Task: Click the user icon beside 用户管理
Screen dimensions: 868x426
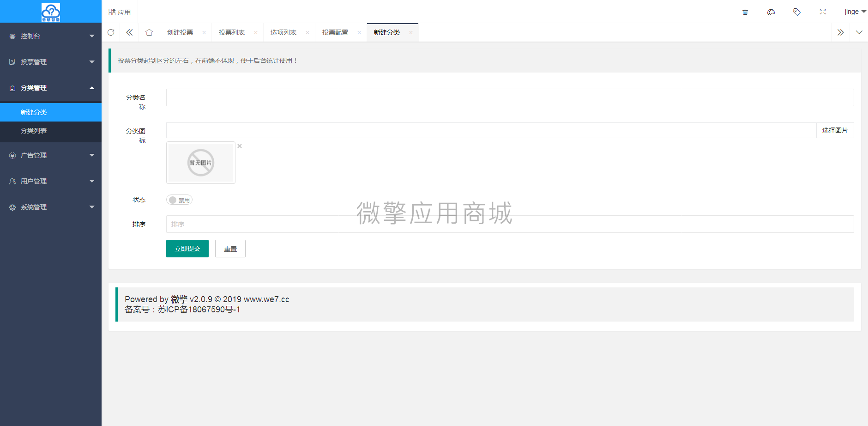Action: click(x=12, y=181)
